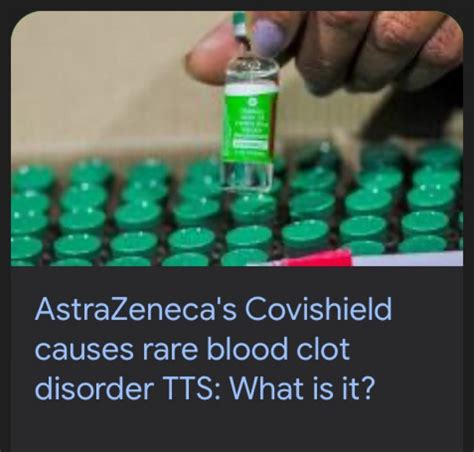Screen dimensions: 474x452
Task: Click the word "clot" in the headline
Action: [x=323, y=349]
